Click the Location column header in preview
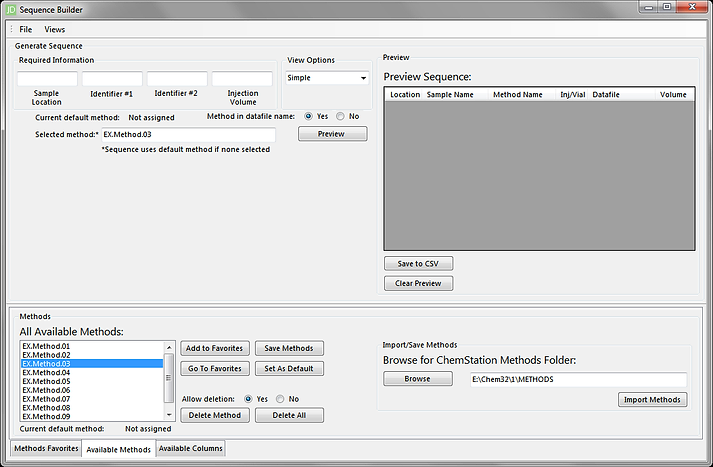713x467 pixels. tap(405, 95)
